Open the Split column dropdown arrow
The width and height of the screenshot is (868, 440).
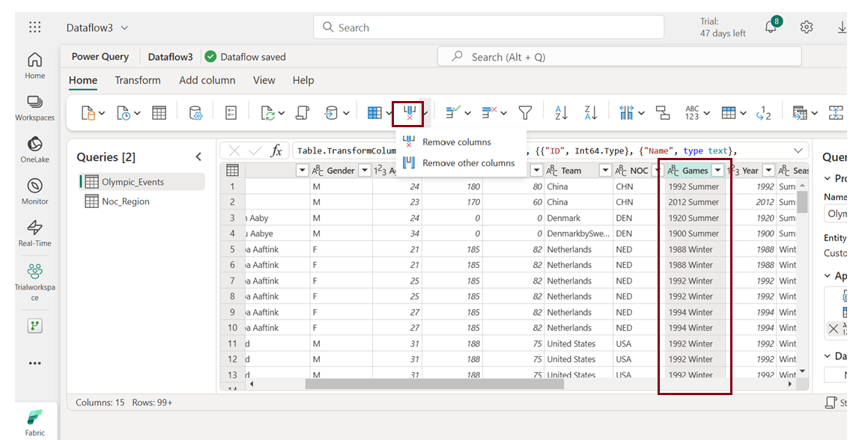point(641,114)
